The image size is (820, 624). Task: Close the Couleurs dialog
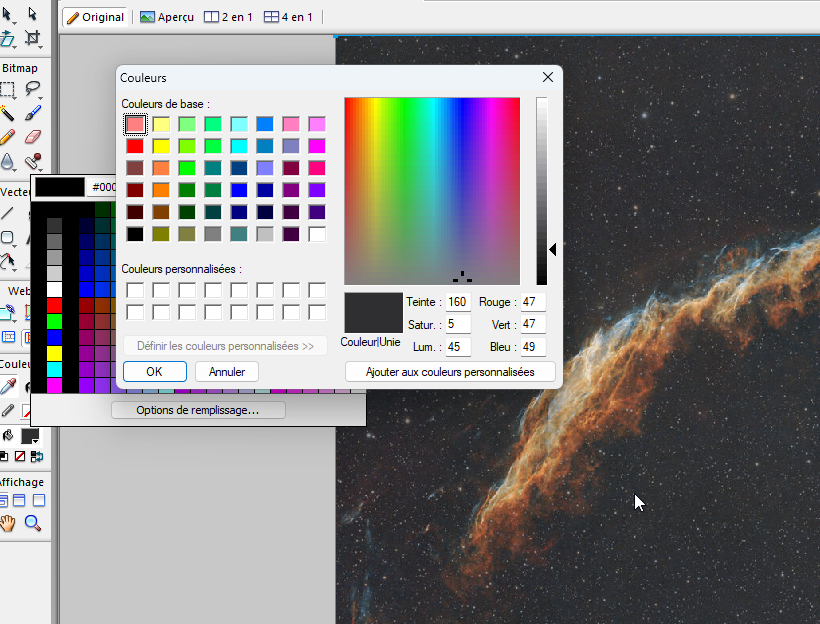coord(548,77)
